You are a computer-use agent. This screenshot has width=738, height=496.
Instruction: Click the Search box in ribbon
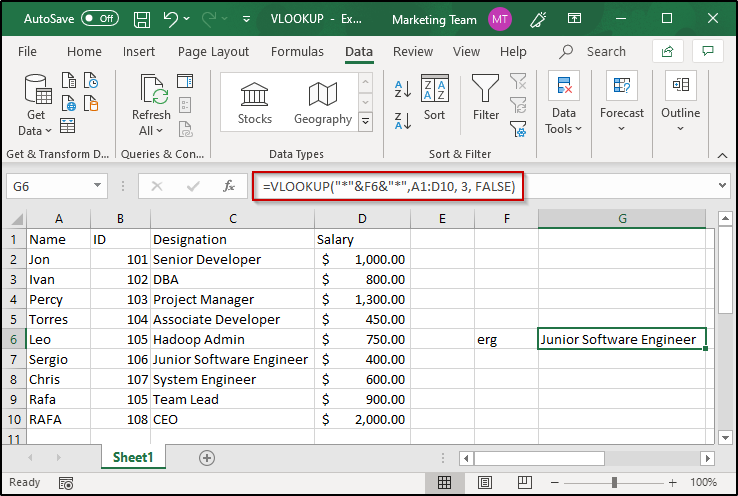pyautogui.click(x=593, y=51)
